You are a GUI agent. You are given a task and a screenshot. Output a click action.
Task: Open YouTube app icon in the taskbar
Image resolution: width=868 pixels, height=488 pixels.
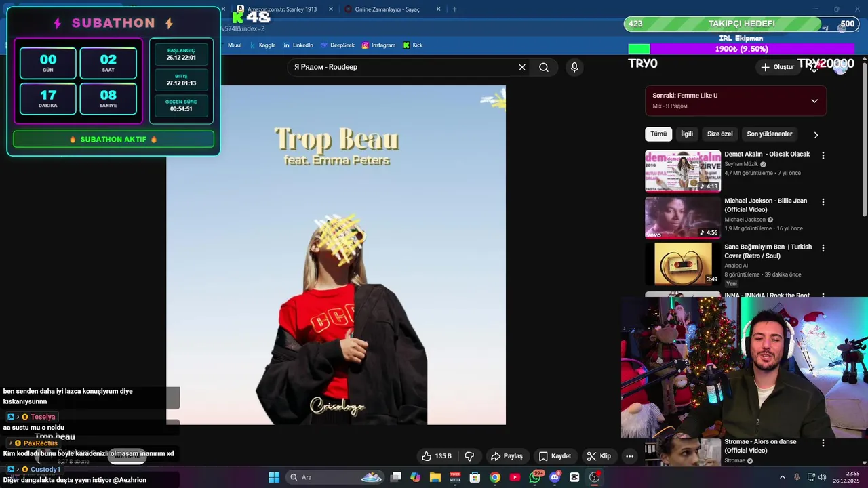515,477
